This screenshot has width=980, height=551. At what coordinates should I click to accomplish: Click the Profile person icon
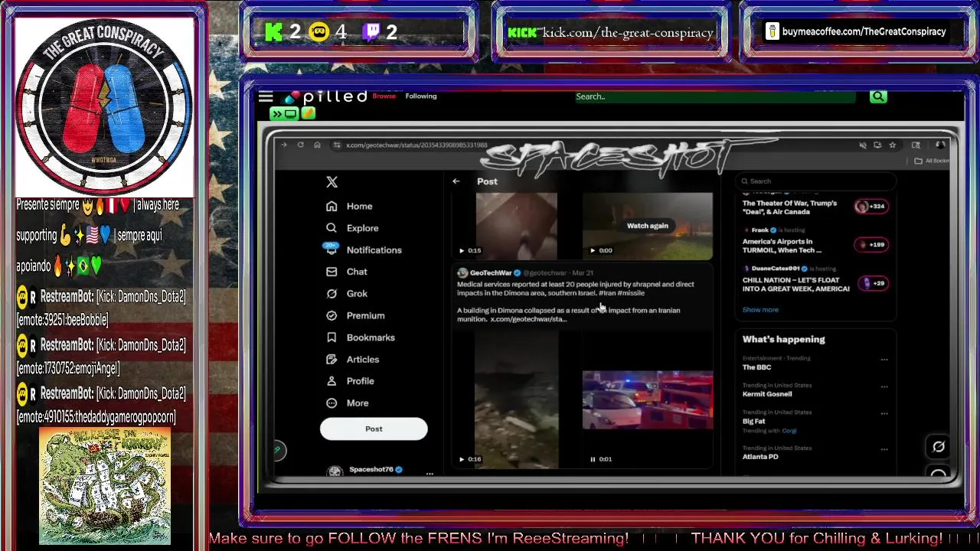click(332, 381)
